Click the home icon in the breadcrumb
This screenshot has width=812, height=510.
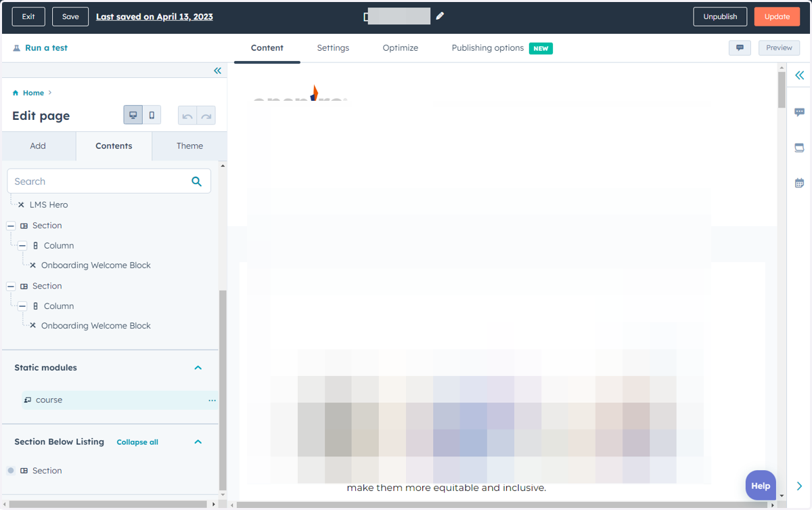pyautogui.click(x=16, y=93)
